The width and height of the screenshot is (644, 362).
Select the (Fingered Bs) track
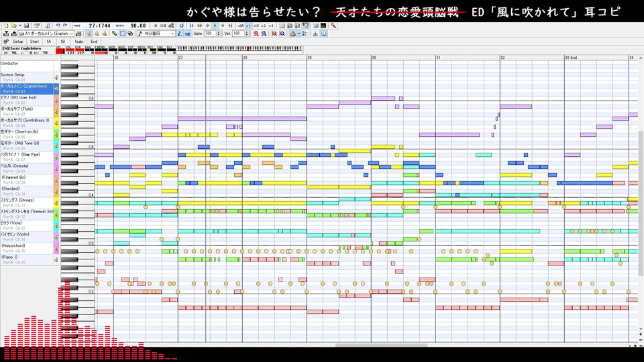click(x=27, y=180)
